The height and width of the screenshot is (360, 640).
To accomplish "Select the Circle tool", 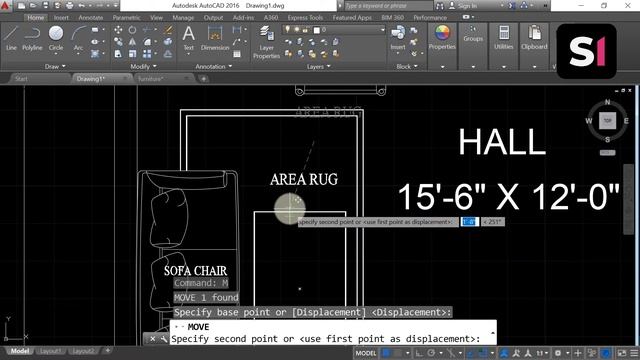I will 56,38.
